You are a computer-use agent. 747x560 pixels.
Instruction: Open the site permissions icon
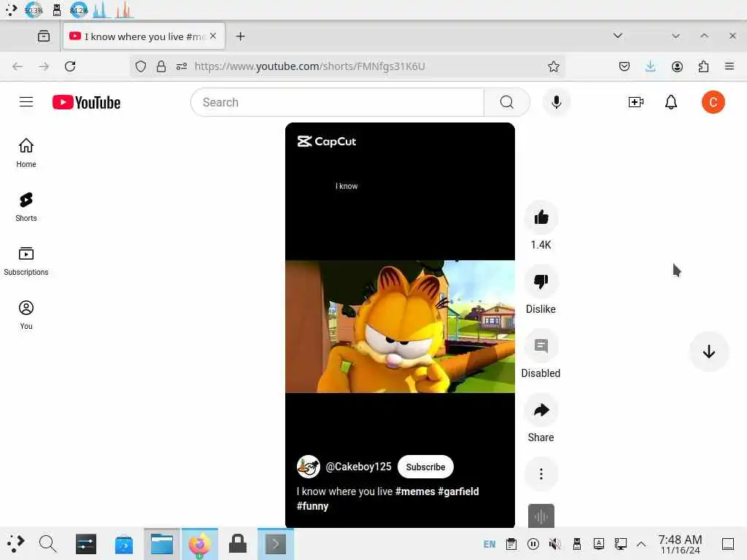(182, 66)
